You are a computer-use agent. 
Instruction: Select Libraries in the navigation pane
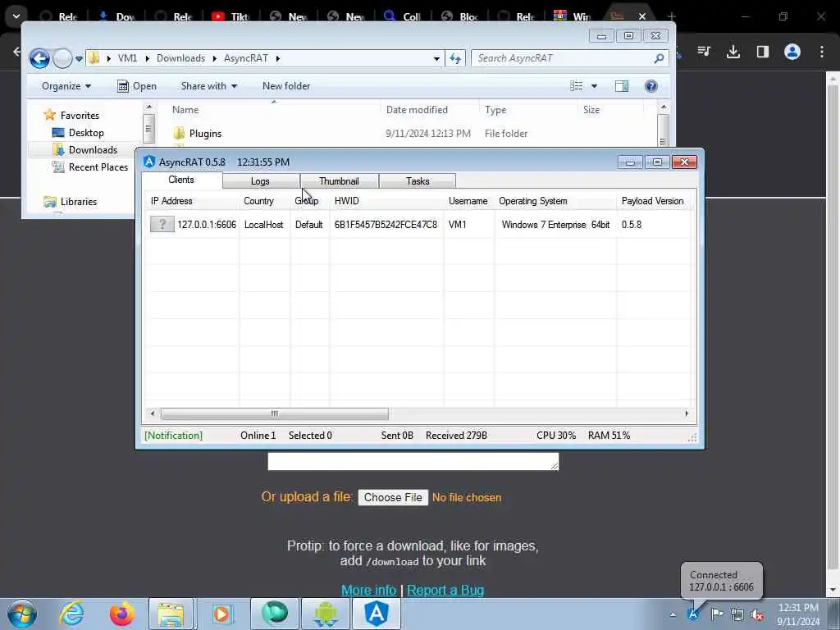point(78,202)
